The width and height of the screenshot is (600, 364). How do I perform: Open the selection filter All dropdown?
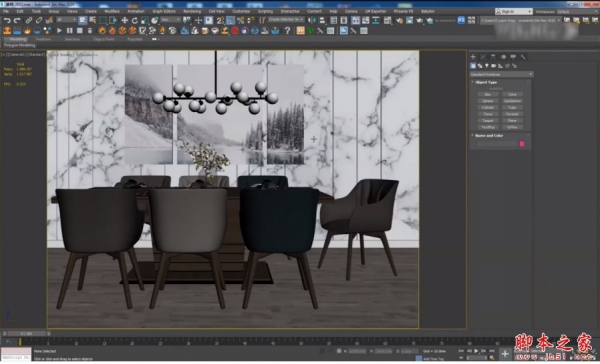(66, 20)
